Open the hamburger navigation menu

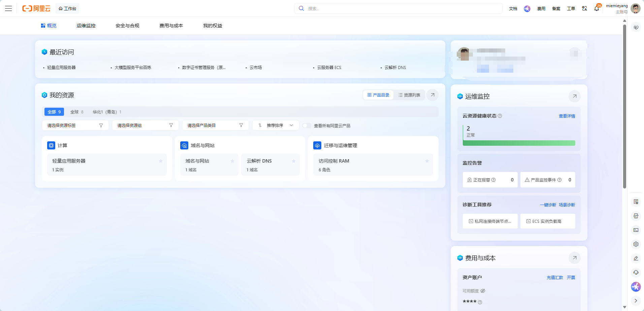point(8,8)
